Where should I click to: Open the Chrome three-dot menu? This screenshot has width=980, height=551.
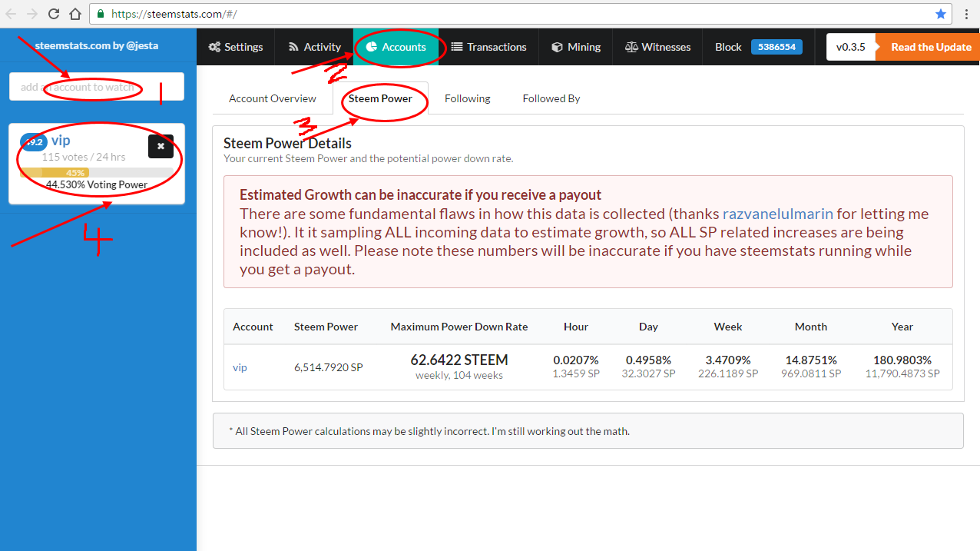[x=966, y=14]
